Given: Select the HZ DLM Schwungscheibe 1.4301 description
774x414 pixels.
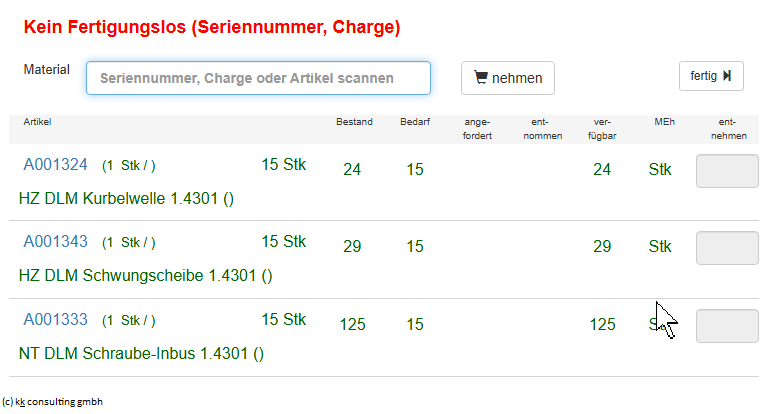Looking at the screenshot, I should (146, 275).
